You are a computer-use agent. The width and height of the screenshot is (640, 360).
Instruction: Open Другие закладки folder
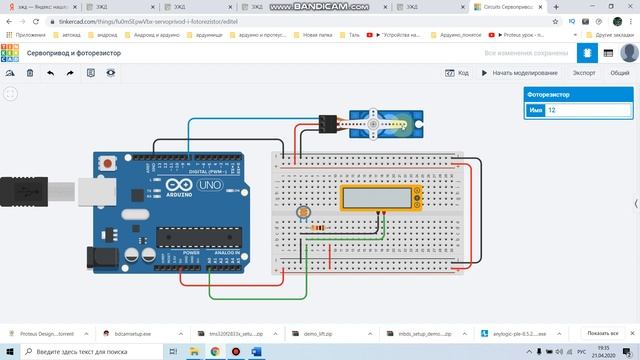[x=610, y=35]
